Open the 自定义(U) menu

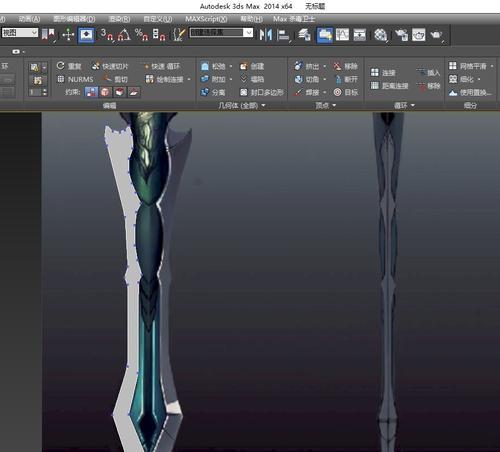(x=158, y=19)
